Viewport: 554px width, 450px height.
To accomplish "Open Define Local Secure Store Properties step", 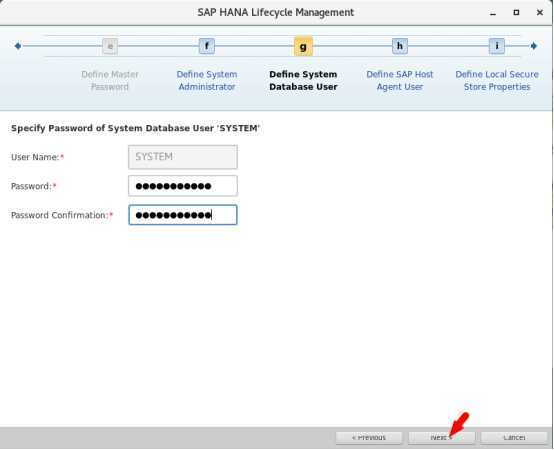I will tap(497, 81).
